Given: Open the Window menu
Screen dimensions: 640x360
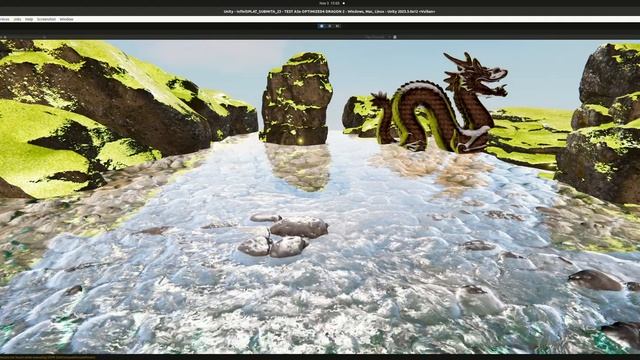Looking at the screenshot, I should (67, 19).
